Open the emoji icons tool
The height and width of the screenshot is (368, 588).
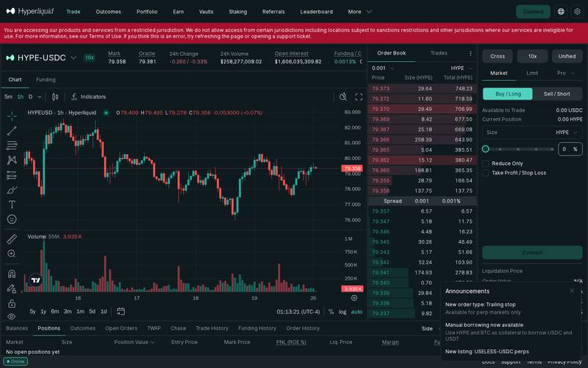click(x=12, y=219)
